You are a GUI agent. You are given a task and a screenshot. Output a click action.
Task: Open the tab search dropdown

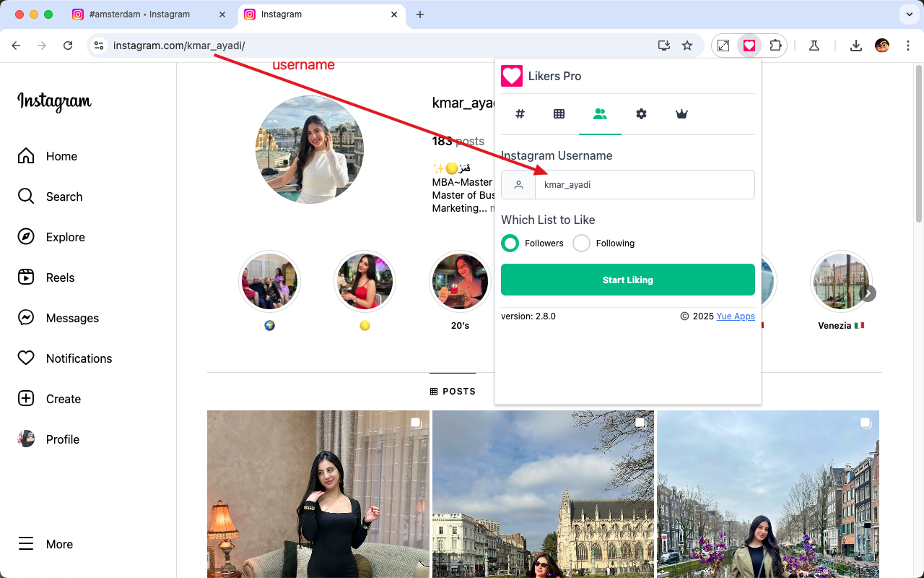908,14
